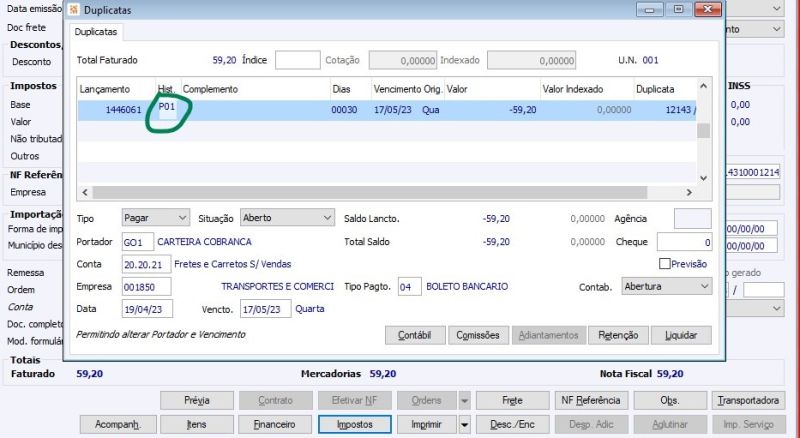Click the Itens button
This screenshot has width=800, height=438.
[197, 424]
